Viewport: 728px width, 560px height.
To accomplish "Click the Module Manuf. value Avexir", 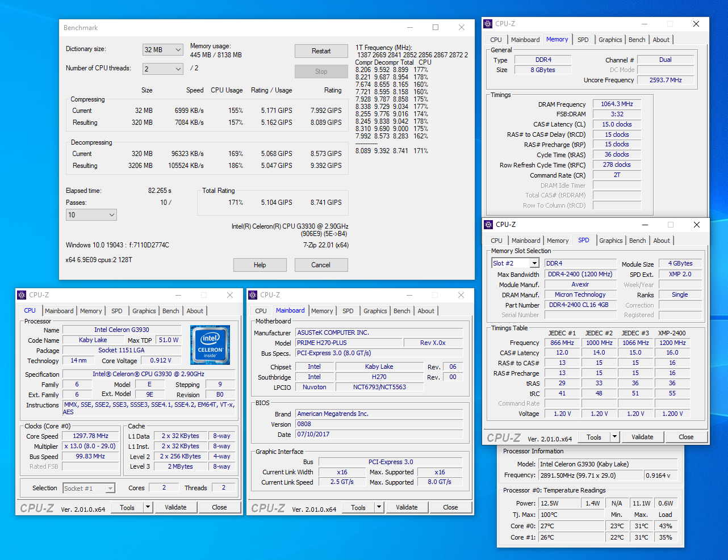I will point(580,284).
